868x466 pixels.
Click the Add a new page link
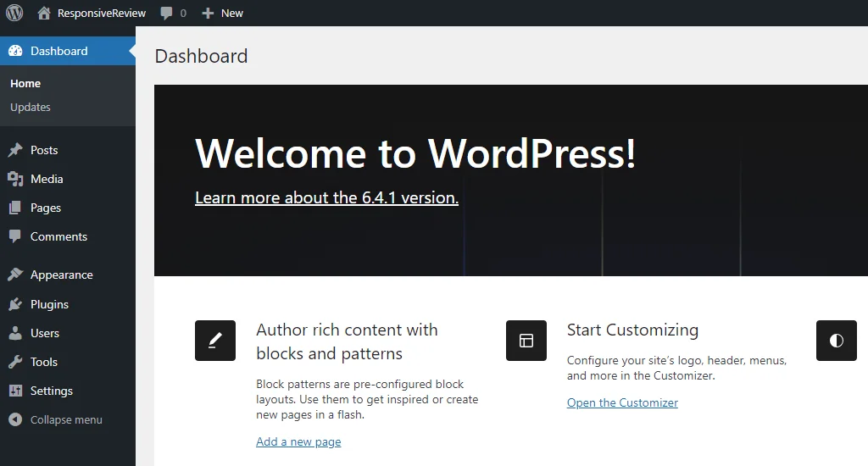[298, 441]
